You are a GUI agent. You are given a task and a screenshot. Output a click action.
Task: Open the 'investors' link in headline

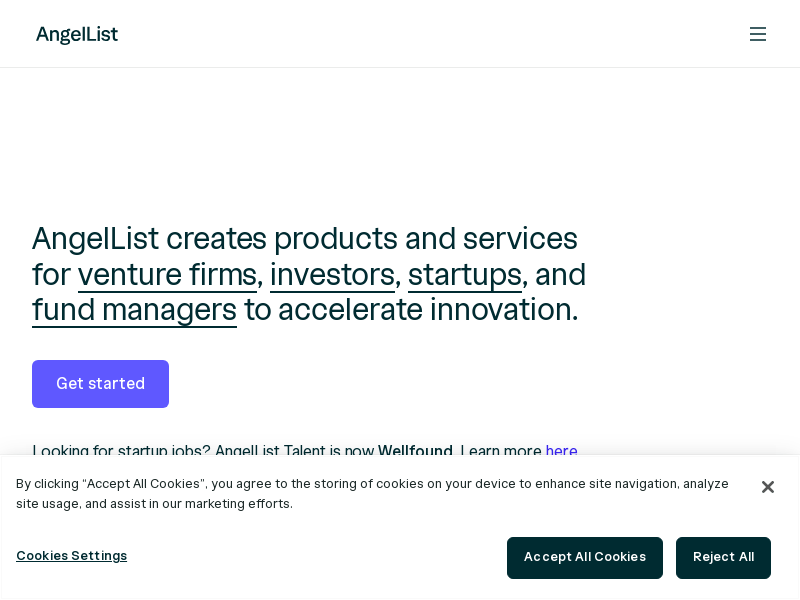click(x=332, y=275)
